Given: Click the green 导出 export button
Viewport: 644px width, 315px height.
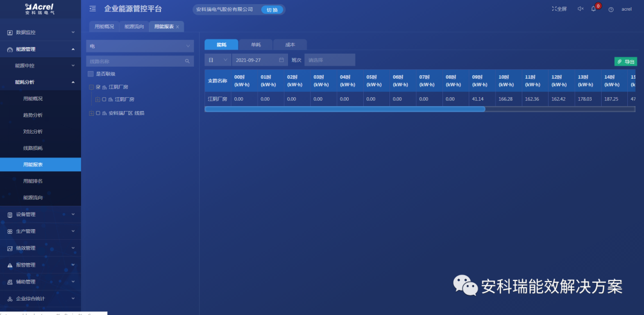Looking at the screenshot, I should pos(626,61).
